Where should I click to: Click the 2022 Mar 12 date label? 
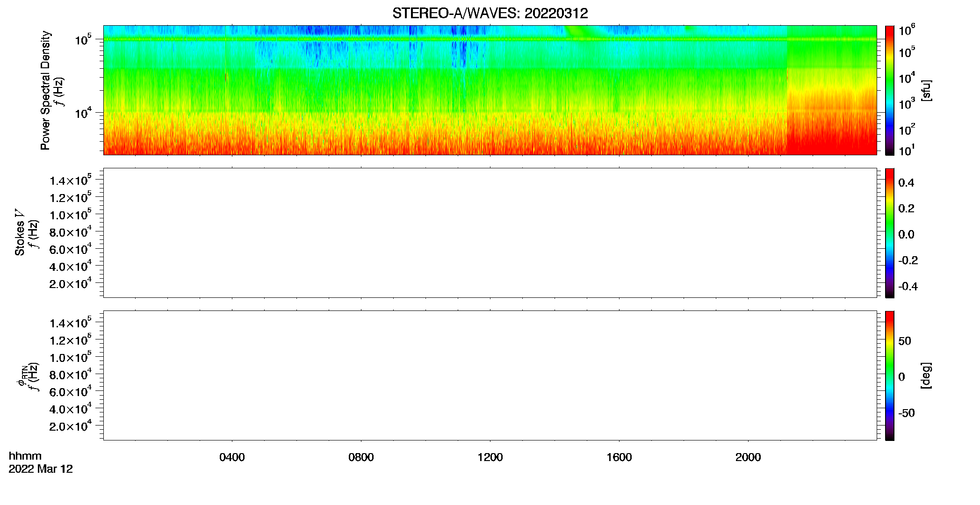(41, 469)
